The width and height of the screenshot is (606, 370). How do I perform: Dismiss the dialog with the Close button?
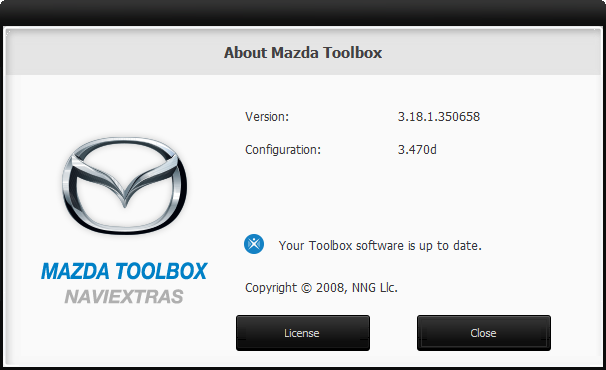pos(483,333)
